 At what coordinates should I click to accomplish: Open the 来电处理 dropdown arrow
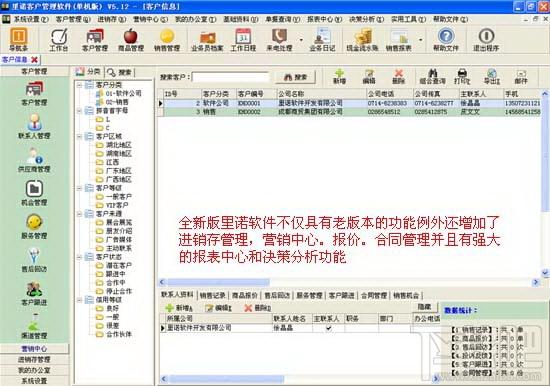pyautogui.click(x=301, y=40)
